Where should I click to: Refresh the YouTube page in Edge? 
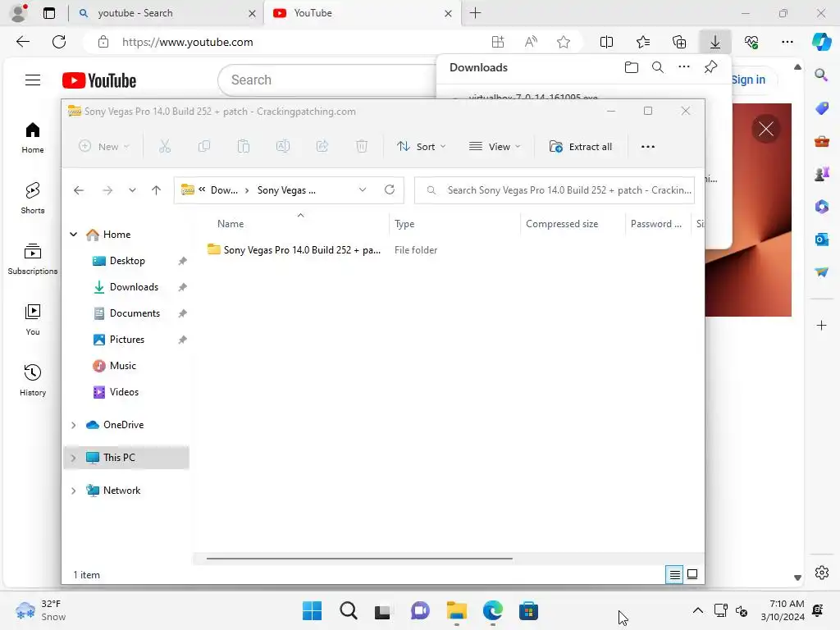[x=59, y=42]
